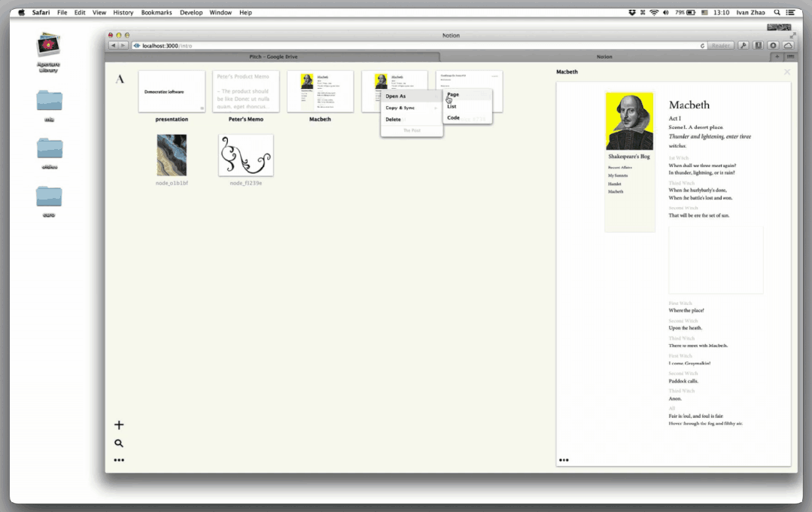
Task: Click the plus icon to create a document
Action: (x=119, y=425)
